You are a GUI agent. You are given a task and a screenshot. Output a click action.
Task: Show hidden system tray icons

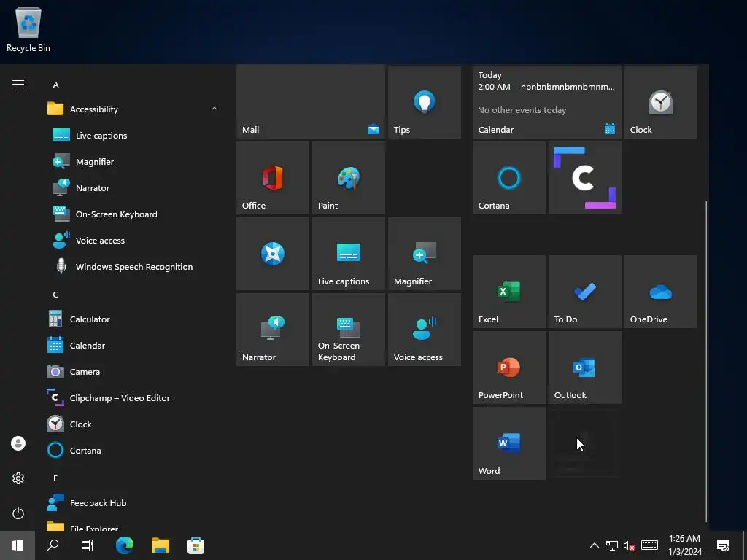pos(594,545)
